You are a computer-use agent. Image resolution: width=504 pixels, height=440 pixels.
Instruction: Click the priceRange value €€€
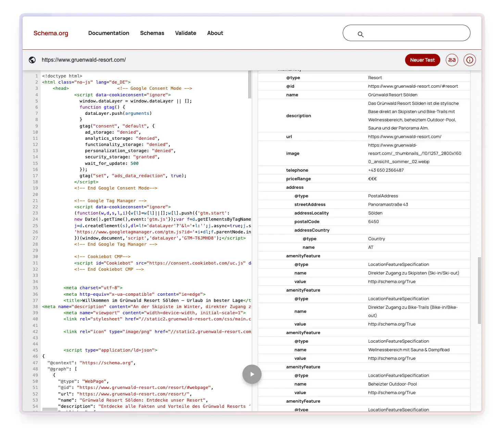click(x=373, y=179)
